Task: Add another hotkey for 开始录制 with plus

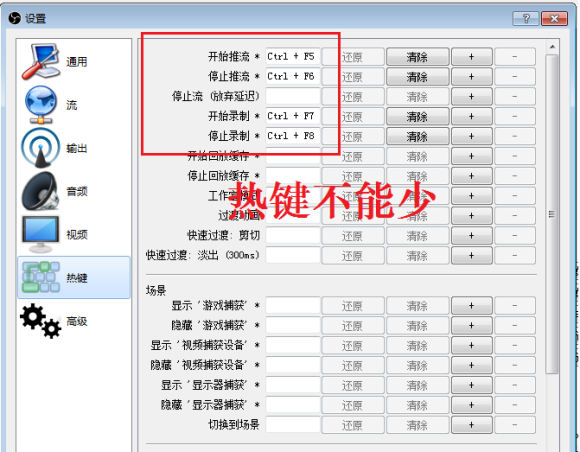Action: pos(472,117)
